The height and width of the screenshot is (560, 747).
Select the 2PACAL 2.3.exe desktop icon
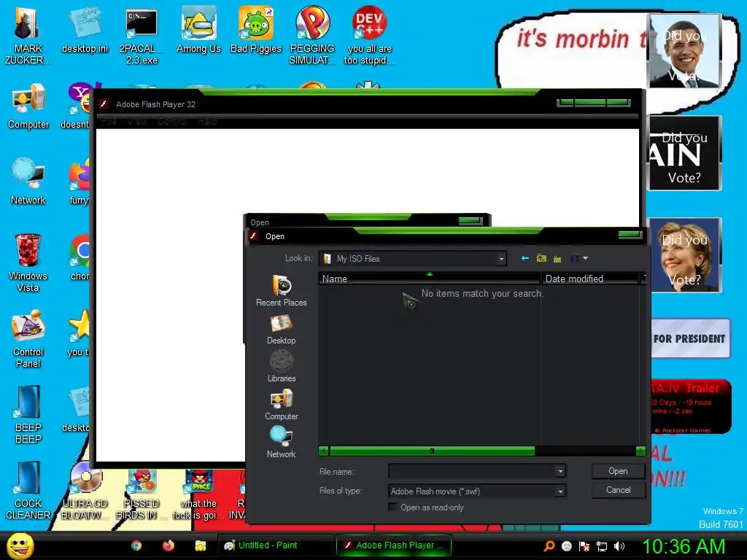tap(142, 35)
